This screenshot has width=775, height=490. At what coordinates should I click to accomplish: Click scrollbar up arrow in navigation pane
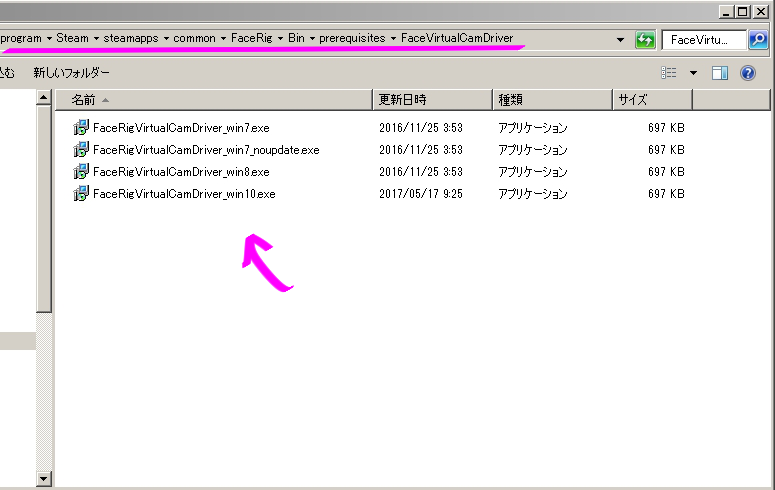(43, 97)
